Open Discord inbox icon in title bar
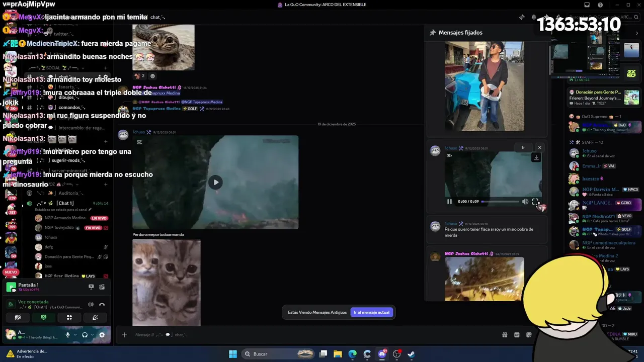The height and width of the screenshot is (362, 644). 587,5
